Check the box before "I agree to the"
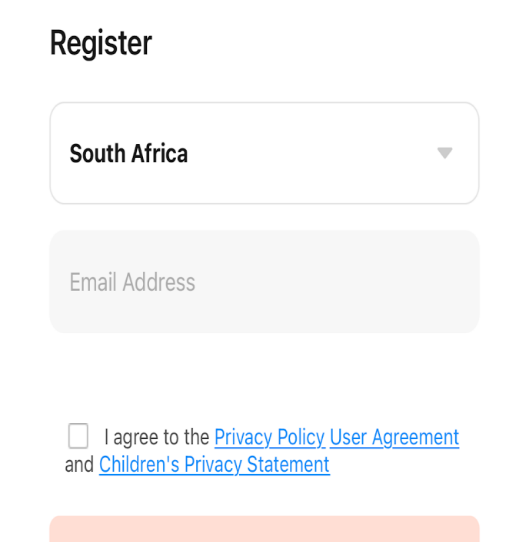The image size is (529, 542). click(78, 436)
